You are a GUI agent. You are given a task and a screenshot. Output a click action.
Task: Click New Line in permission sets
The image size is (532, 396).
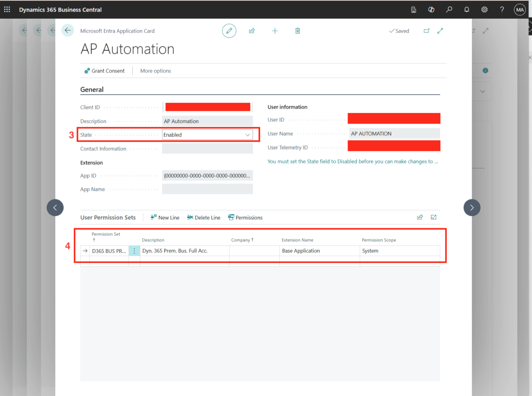coord(165,217)
